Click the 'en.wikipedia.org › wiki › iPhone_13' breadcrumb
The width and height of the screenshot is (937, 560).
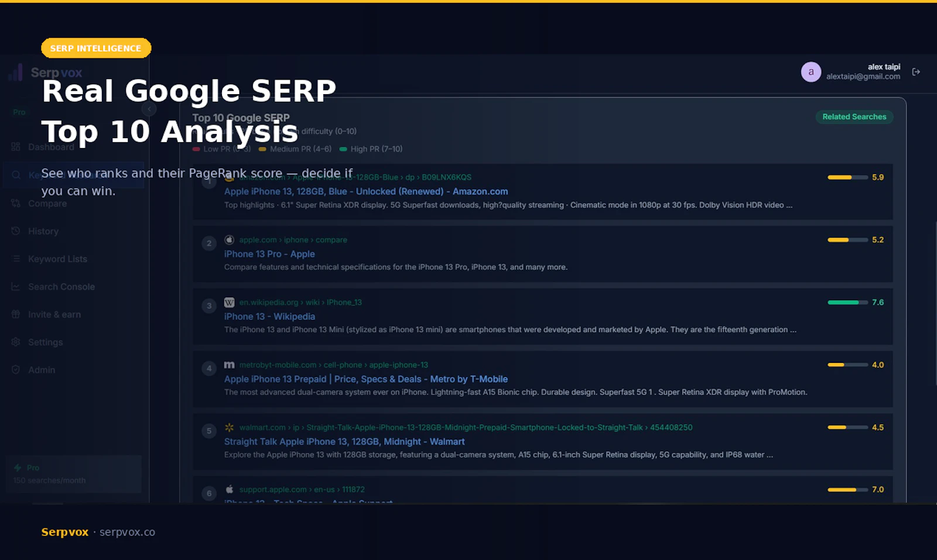pyautogui.click(x=300, y=303)
